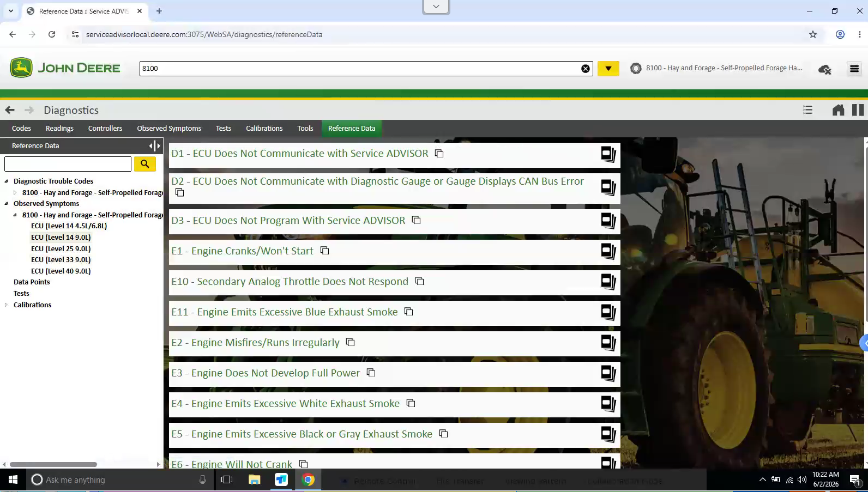Switch to the Codes tab
The width and height of the screenshot is (868, 492).
click(x=21, y=129)
